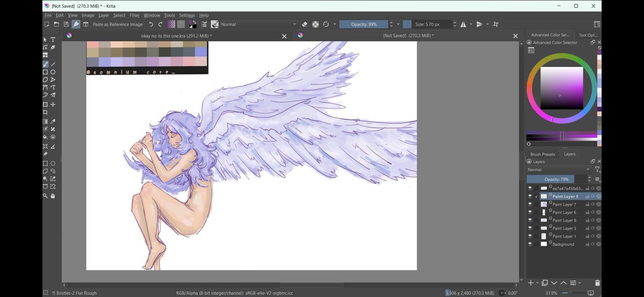644x297 pixels.
Task: Select the Color Sampler eyedropper tool
Action: click(53, 122)
